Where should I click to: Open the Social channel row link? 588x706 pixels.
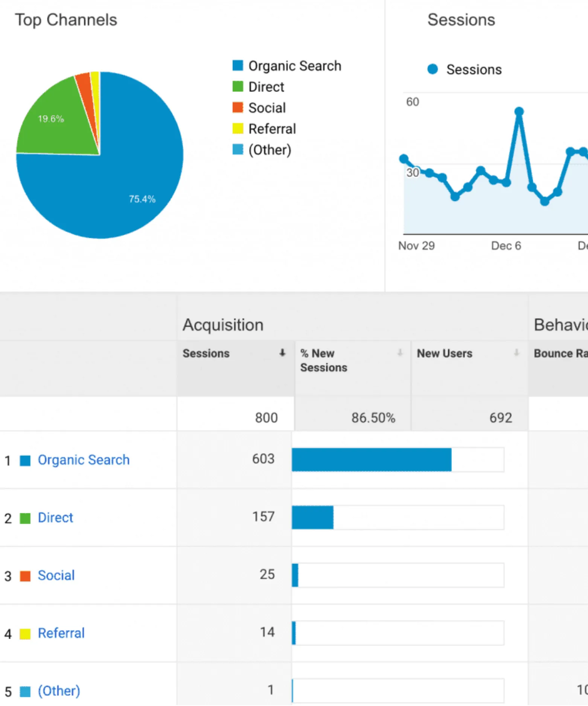pyautogui.click(x=56, y=575)
